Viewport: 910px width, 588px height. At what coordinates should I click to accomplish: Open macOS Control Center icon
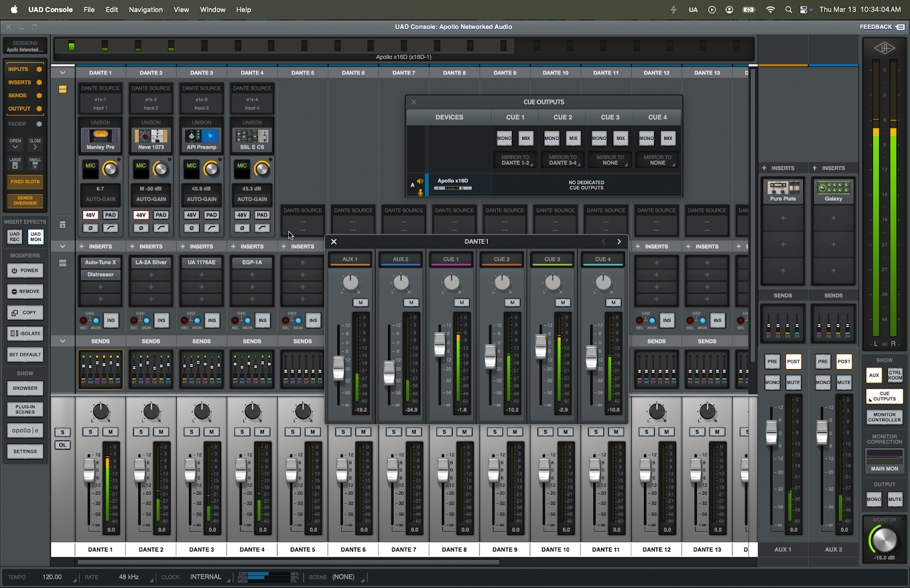coord(804,10)
